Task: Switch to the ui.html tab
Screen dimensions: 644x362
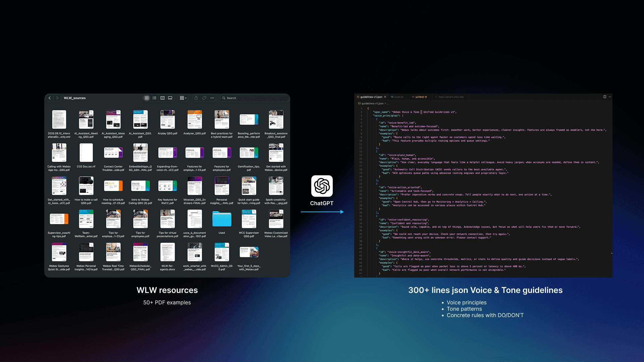Action: (x=420, y=97)
